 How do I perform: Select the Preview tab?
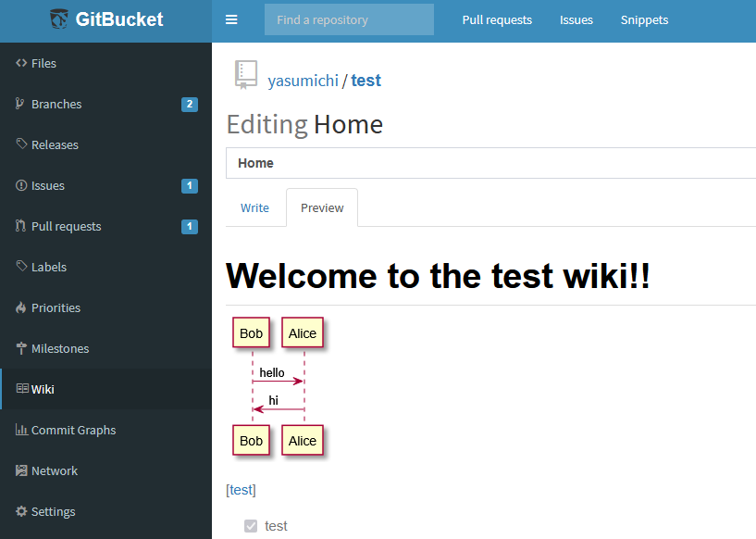(322, 208)
